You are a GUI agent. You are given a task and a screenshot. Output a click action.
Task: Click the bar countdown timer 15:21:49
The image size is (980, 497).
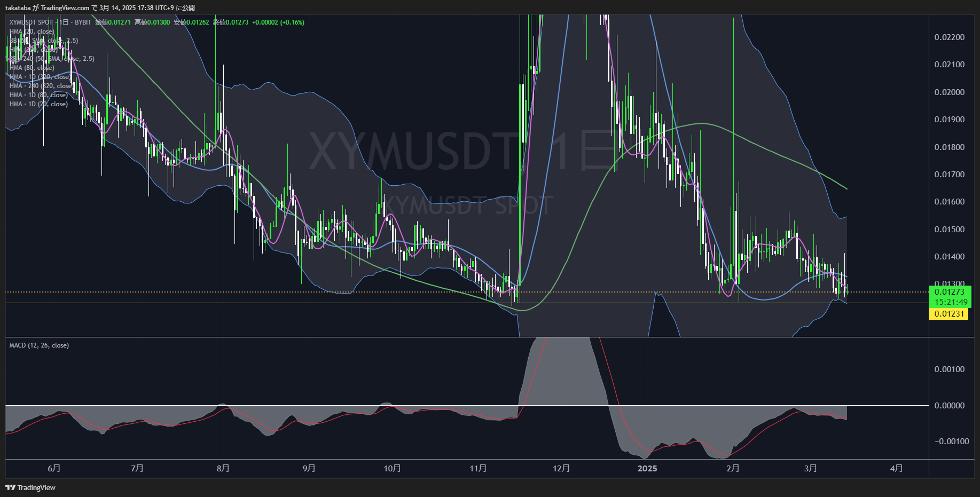coord(951,302)
